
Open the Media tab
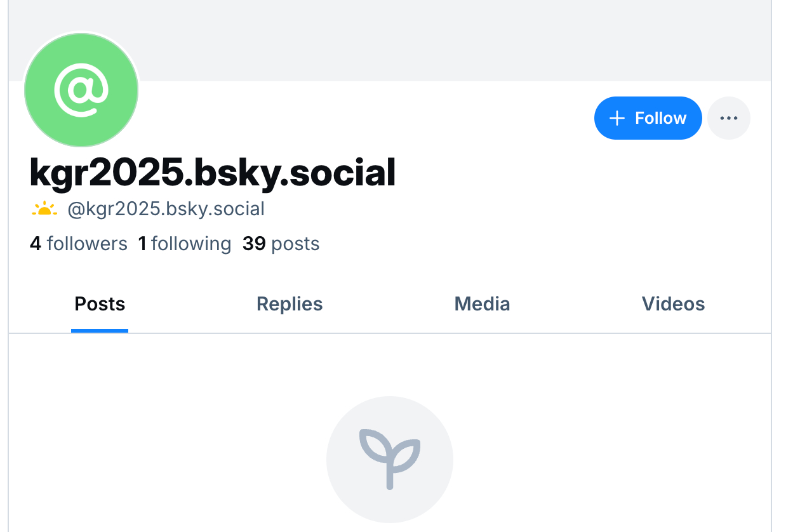tap(482, 304)
